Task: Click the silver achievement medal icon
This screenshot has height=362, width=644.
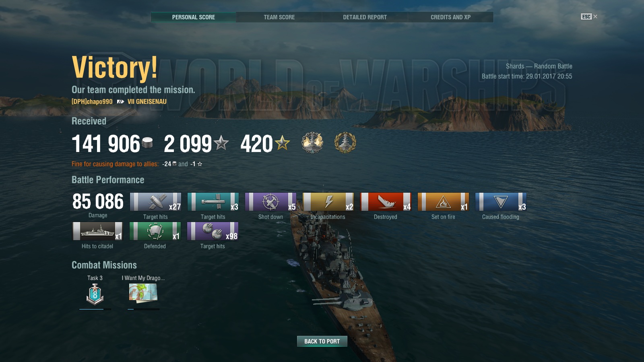Action: click(x=312, y=143)
